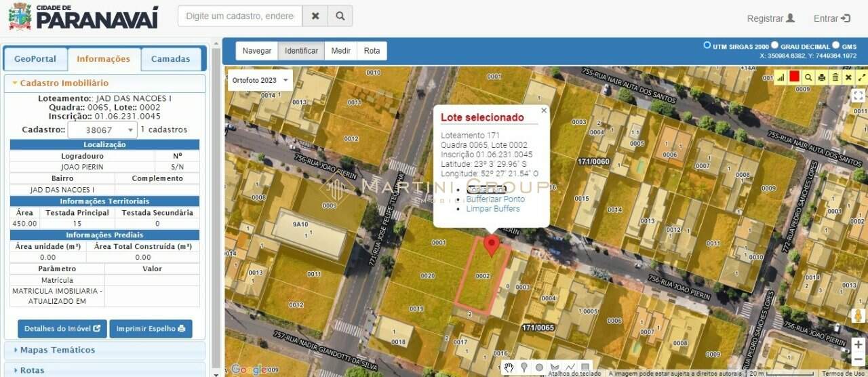
Task: Click Limpar Buffers link in popup
Action: [493, 209]
